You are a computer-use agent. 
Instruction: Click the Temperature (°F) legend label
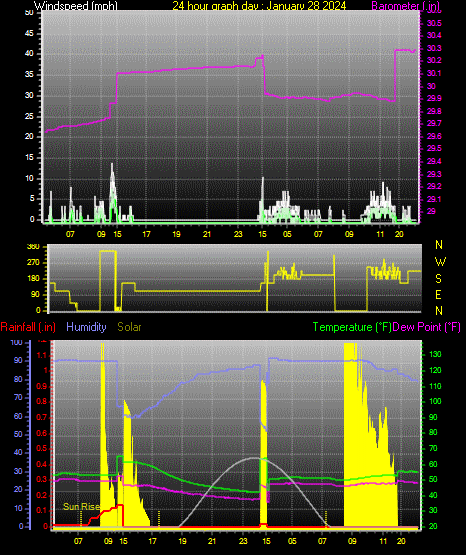point(352,327)
